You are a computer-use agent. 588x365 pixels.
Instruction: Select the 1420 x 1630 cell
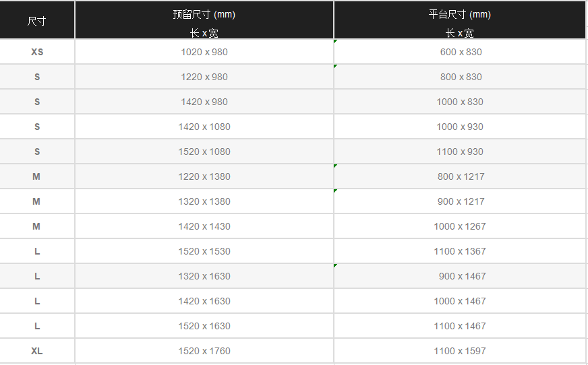[x=204, y=301]
